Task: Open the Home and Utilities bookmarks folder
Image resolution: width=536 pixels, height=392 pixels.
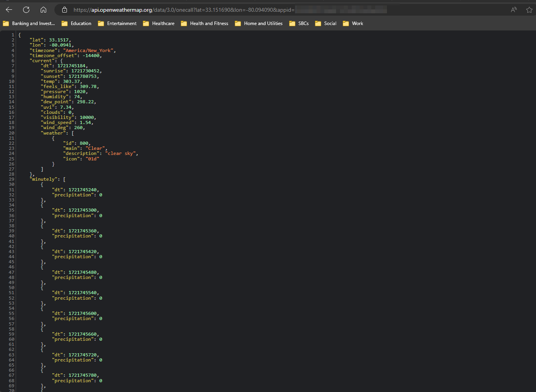Action: (259, 23)
